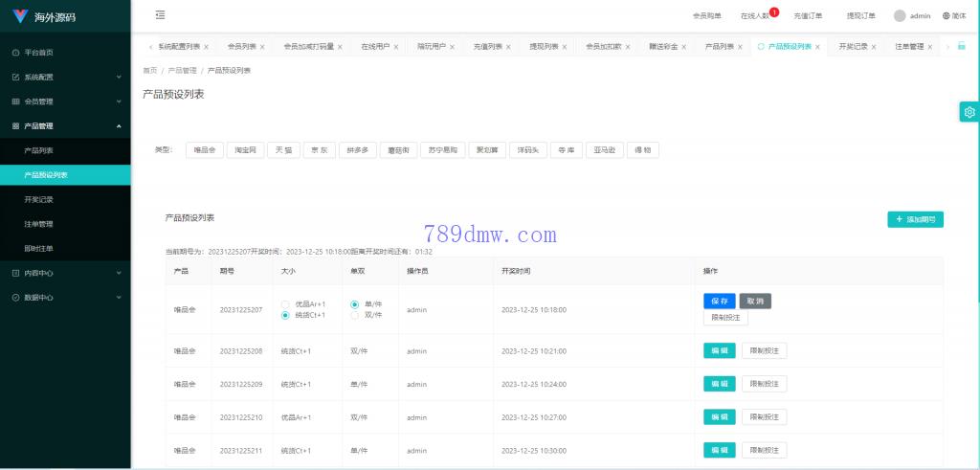Select the 双/件 radio option

click(355, 315)
